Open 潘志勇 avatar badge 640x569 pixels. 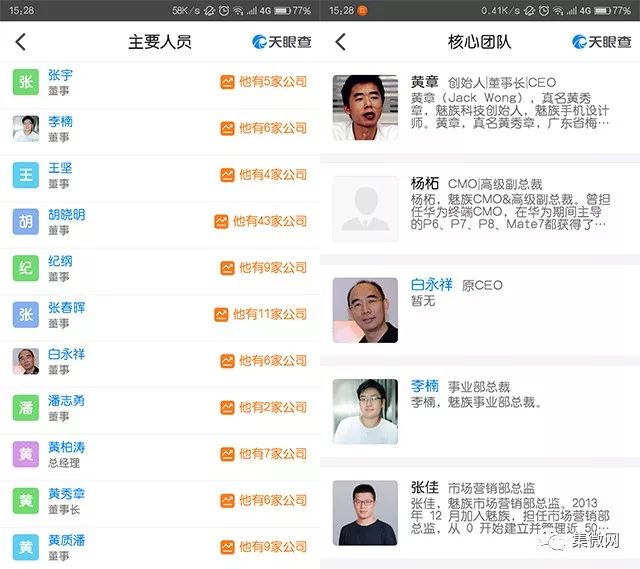pyautogui.click(x=26, y=408)
